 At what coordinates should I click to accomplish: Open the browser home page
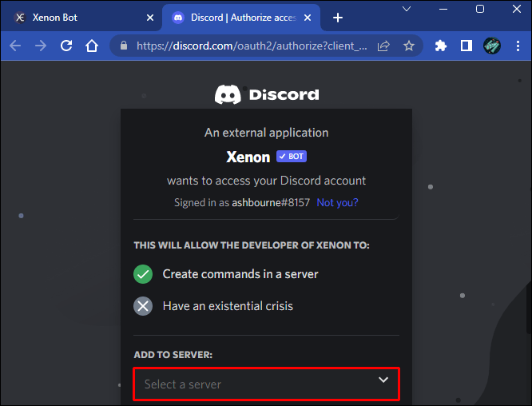click(x=92, y=46)
